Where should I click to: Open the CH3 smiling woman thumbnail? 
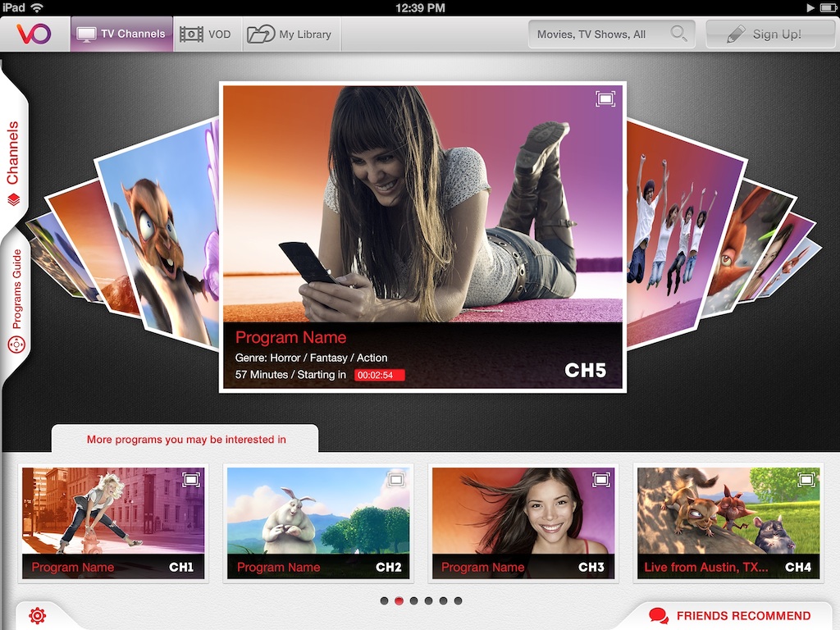[523, 523]
